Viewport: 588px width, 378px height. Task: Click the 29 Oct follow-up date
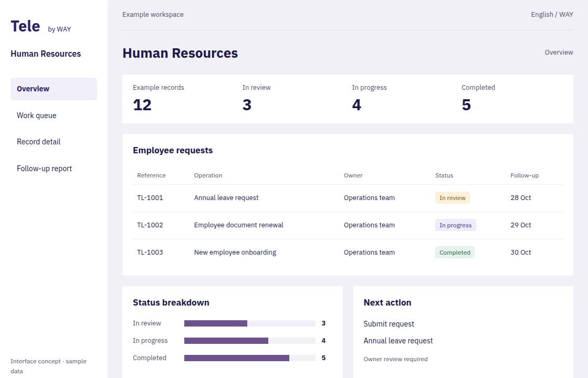520,225
